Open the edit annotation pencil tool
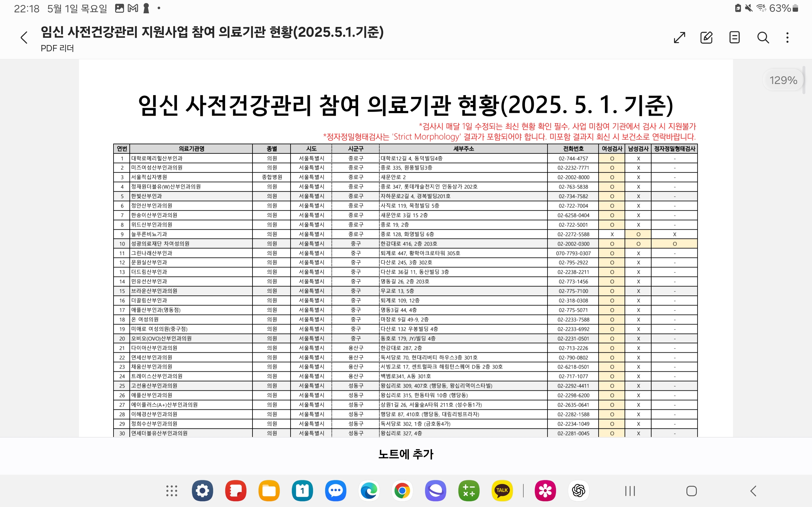The image size is (812, 507). click(706, 38)
